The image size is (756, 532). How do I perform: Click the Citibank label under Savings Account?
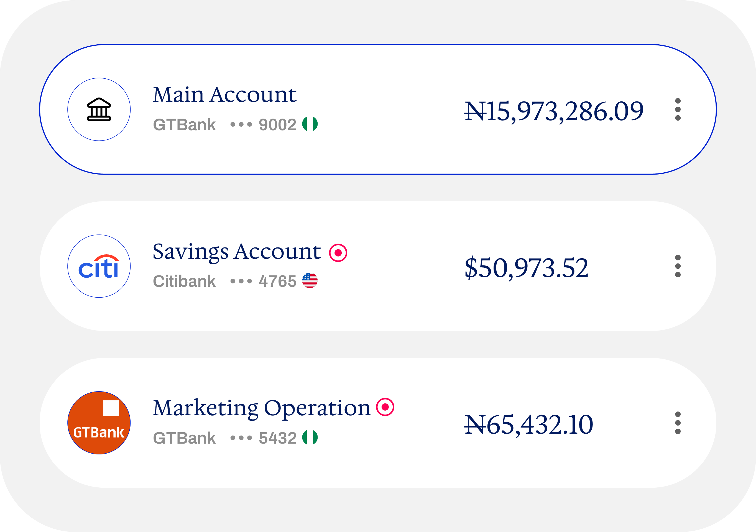[184, 281]
